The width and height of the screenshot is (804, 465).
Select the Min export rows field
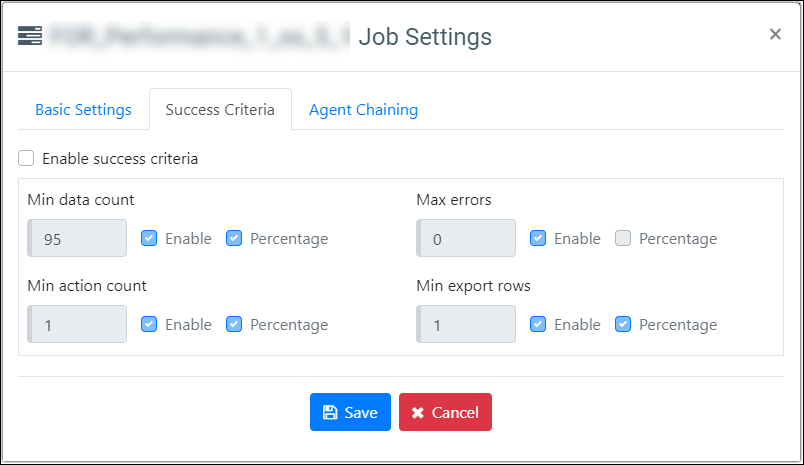466,324
